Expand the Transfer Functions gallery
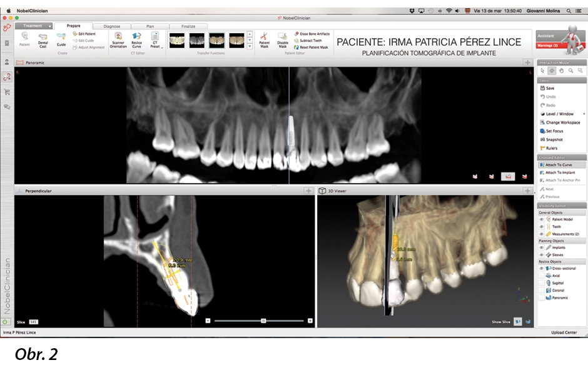The height and width of the screenshot is (375, 588). pos(250,47)
